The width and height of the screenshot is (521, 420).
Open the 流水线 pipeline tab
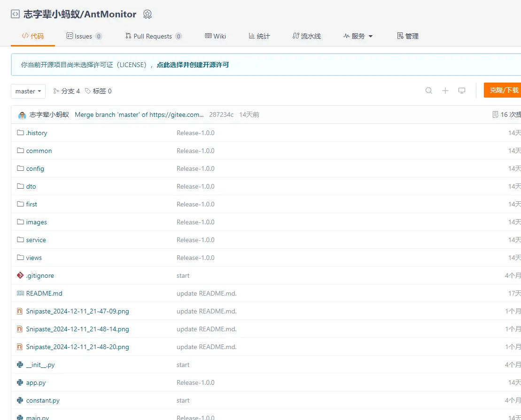click(306, 36)
